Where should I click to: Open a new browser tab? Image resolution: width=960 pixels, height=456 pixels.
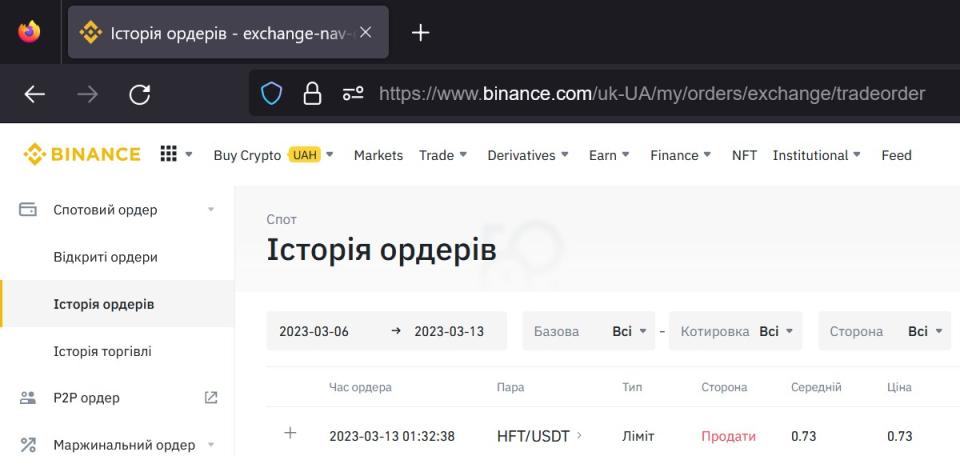(x=421, y=32)
